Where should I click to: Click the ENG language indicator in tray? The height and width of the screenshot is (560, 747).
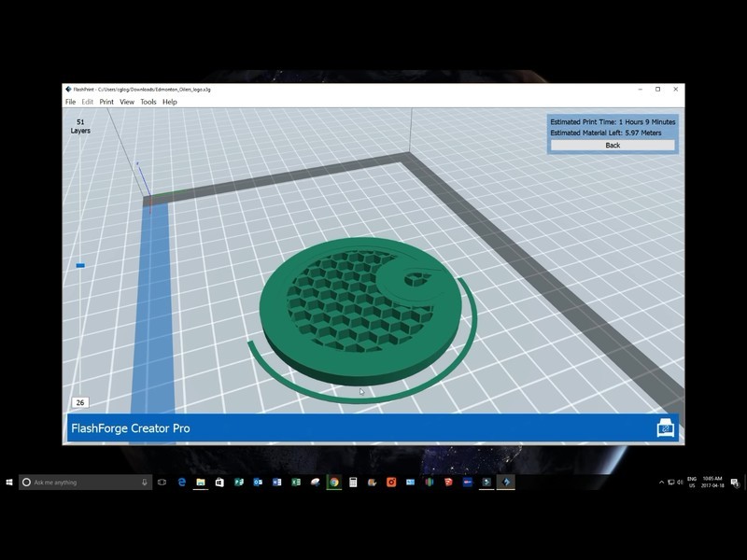point(692,482)
